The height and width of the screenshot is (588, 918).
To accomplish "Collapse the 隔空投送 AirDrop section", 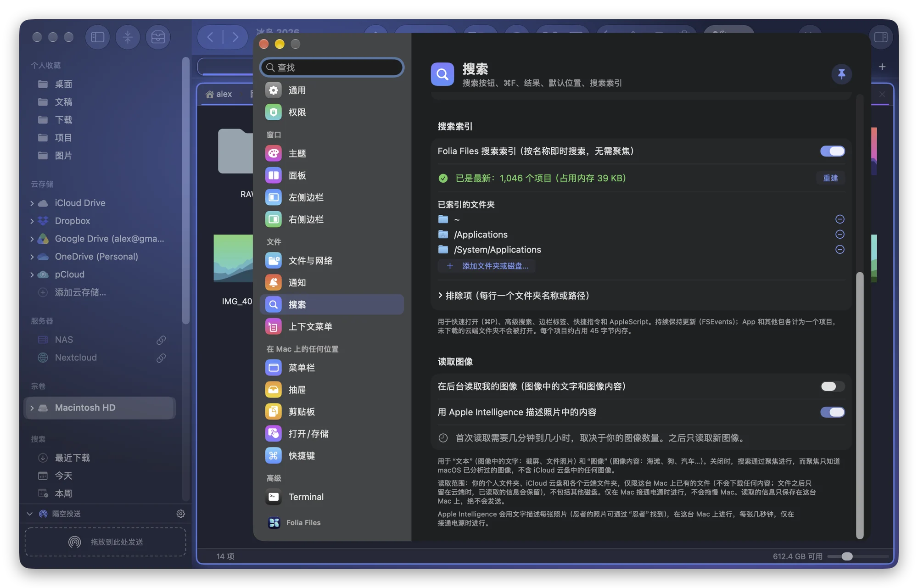I will [30, 514].
